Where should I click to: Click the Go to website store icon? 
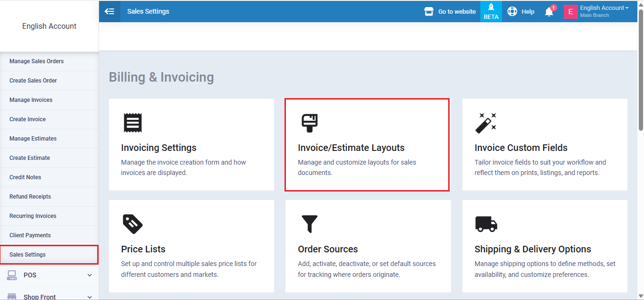(x=428, y=11)
